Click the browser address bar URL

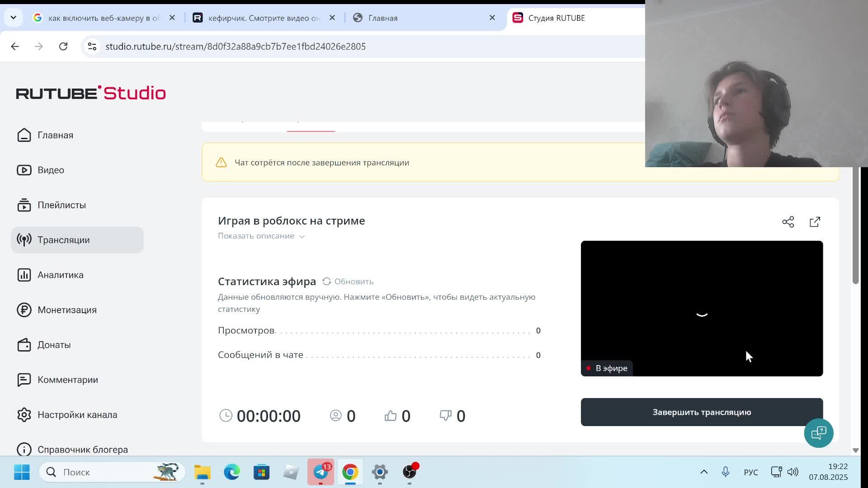point(235,47)
